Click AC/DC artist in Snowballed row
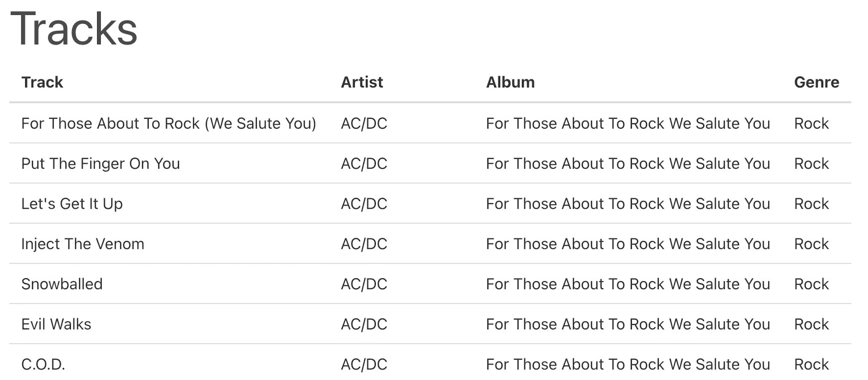868x380 pixels. [364, 284]
